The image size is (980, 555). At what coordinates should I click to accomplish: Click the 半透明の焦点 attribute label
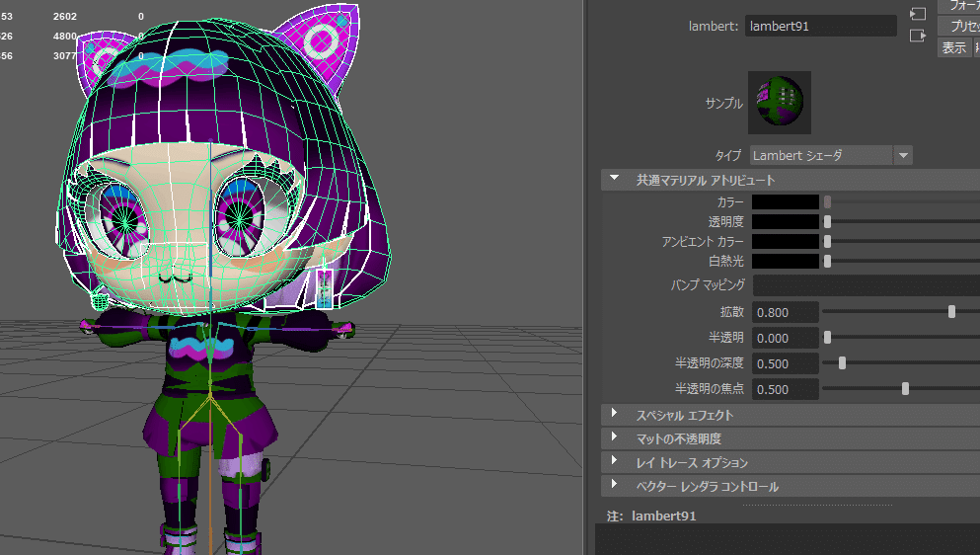pyautogui.click(x=710, y=389)
